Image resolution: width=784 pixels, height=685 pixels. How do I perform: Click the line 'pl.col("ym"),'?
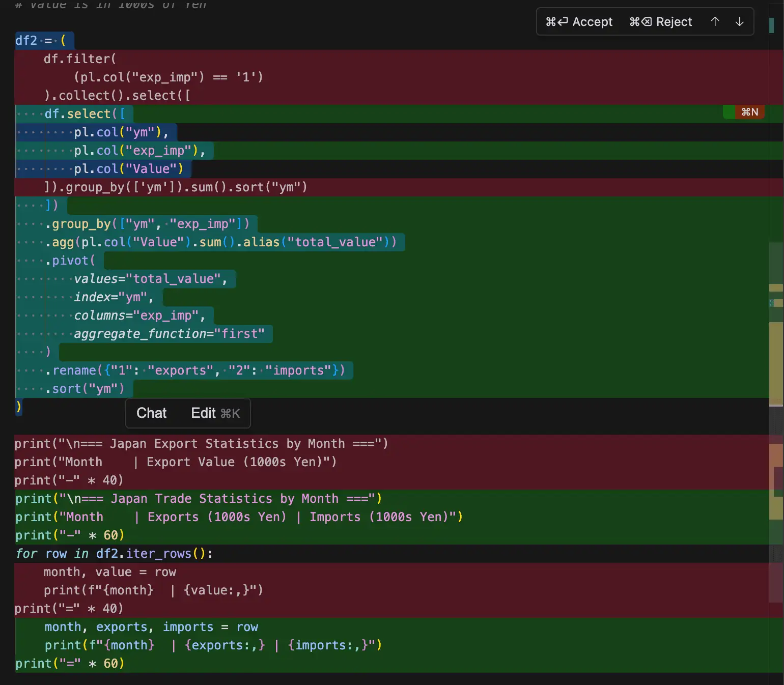click(x=121, y=132)
